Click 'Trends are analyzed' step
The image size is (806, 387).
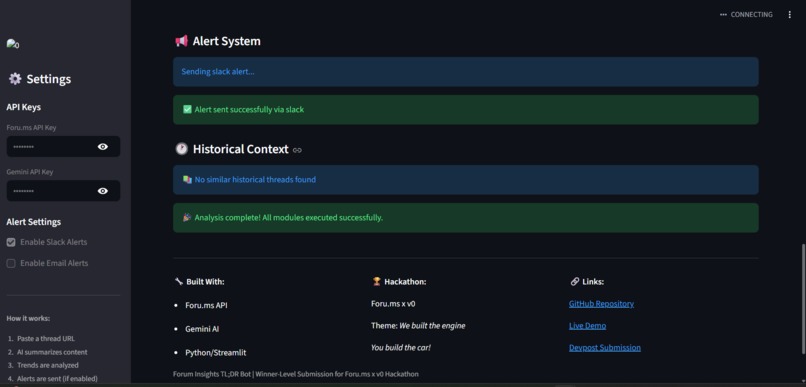[48, 365]
